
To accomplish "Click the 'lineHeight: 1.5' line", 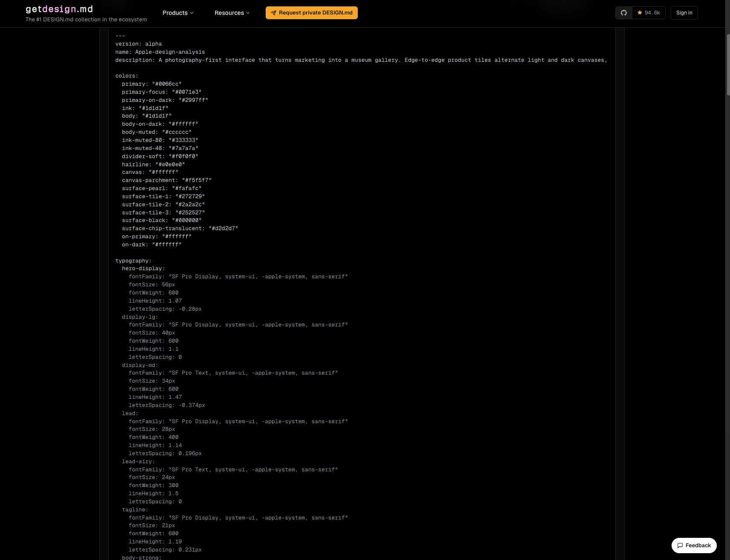I will pyautogui.click(x=154, y=494).
